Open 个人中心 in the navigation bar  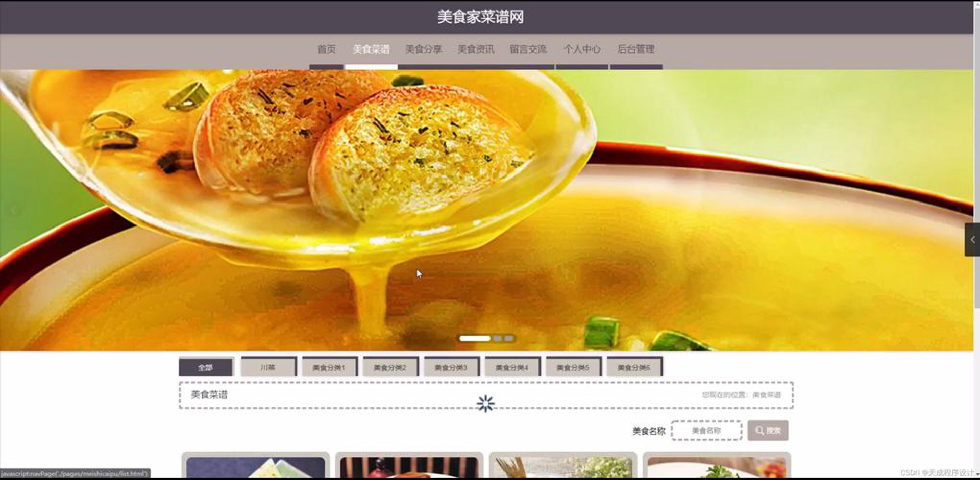coord(582,49)
